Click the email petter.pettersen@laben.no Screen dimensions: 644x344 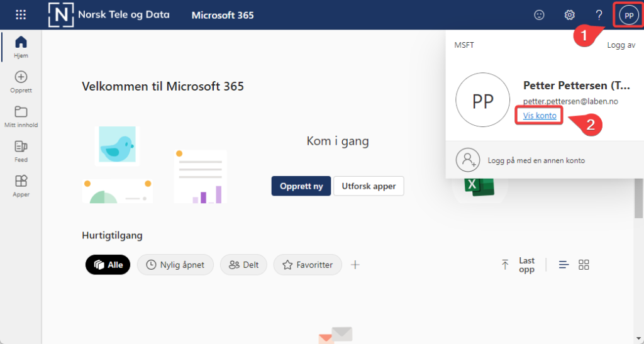click(x=570, y=101)
